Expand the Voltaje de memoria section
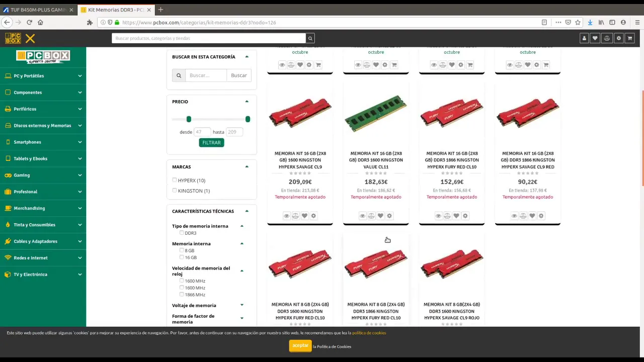This screenshot has height=362, width=644. [x=242, y=305]
